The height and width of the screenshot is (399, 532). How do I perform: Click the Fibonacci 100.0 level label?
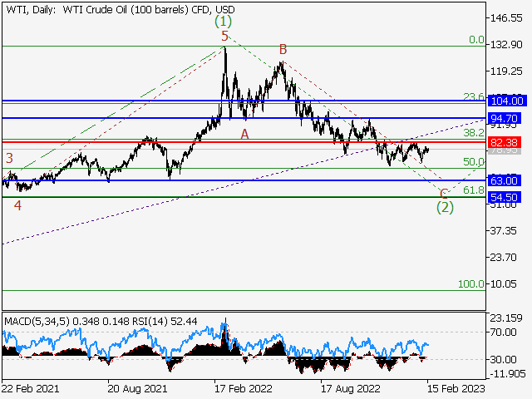click(471, 284)
